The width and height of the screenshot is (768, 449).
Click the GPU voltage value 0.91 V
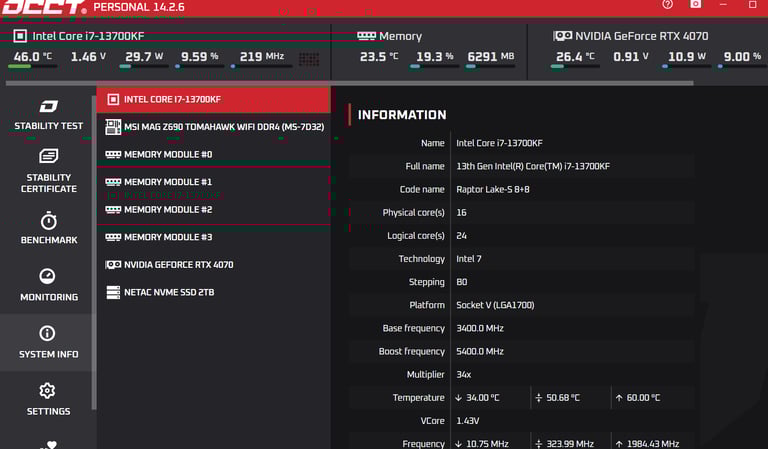click(631, 57)
